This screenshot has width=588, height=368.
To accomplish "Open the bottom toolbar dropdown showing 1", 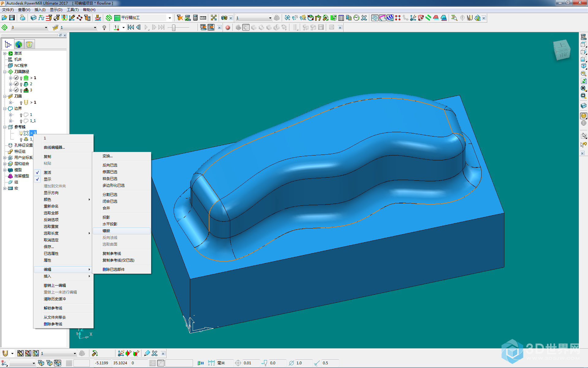I will [74, 353].
